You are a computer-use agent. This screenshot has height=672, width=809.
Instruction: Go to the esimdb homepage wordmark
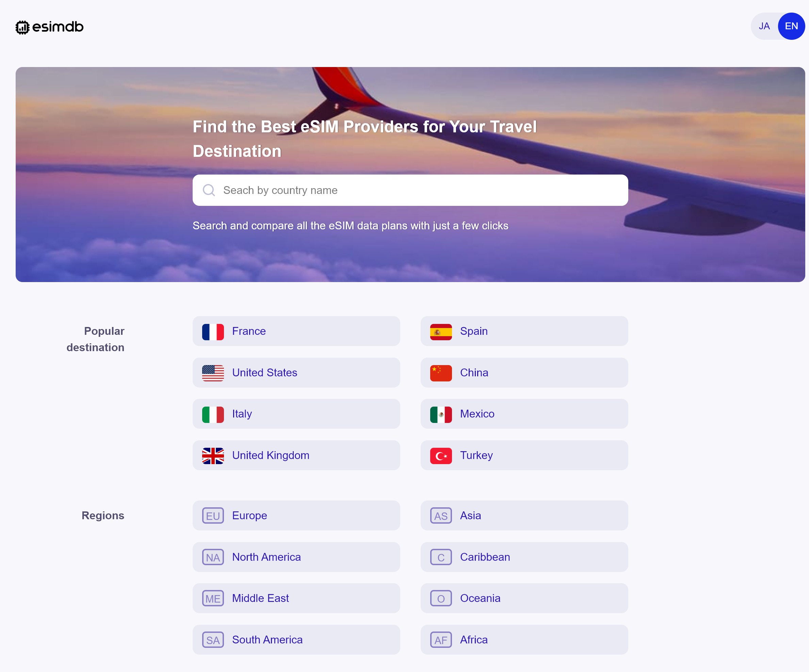(x=58, y=27)
